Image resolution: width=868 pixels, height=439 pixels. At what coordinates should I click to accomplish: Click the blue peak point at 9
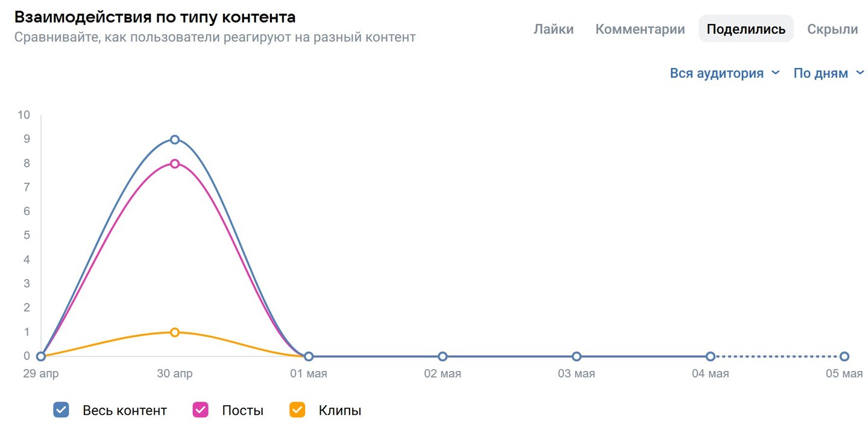pos(175,140)
